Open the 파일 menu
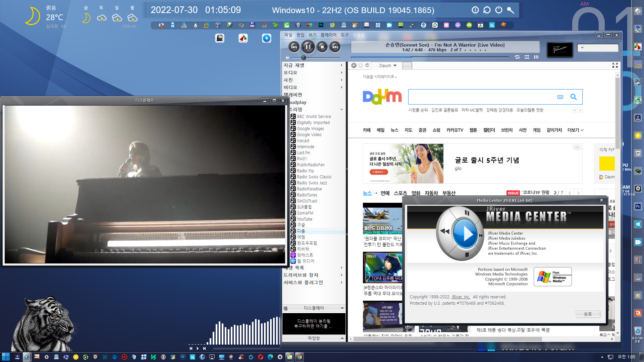The height and width of the screenshot is (362, 644). (288, 35)
